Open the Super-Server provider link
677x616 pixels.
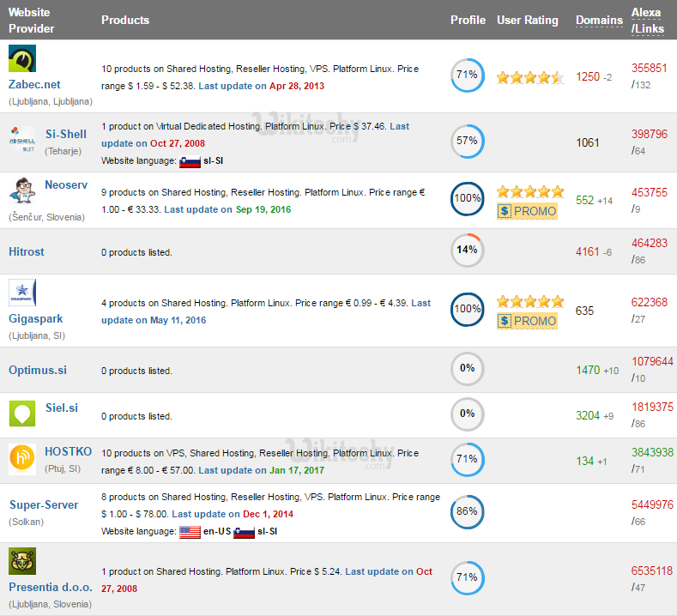tap(44, 504)
